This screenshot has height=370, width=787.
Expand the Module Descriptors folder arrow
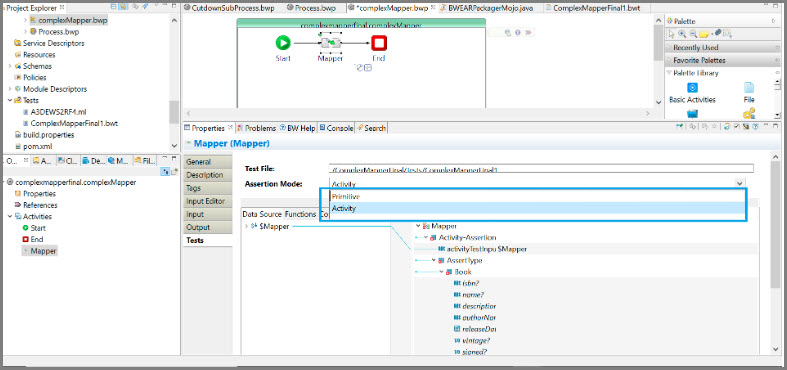pyautogui.click(x=10, y=89)
